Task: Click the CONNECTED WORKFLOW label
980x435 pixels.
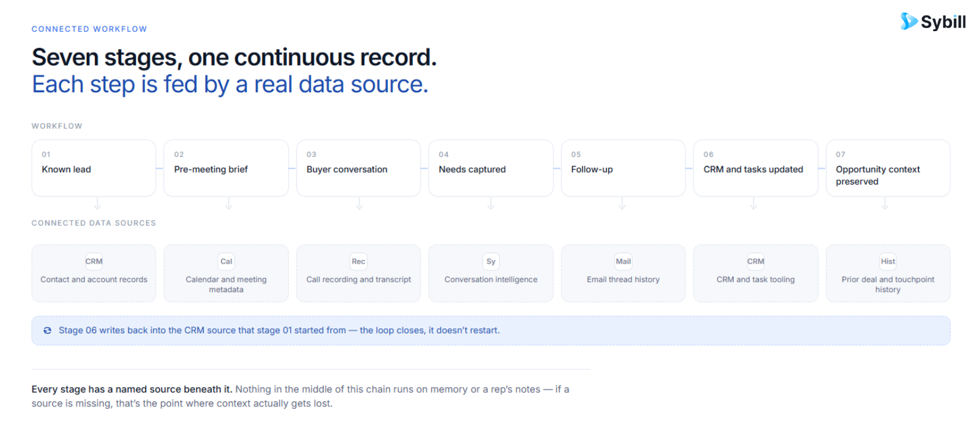Action: (89, 29)
